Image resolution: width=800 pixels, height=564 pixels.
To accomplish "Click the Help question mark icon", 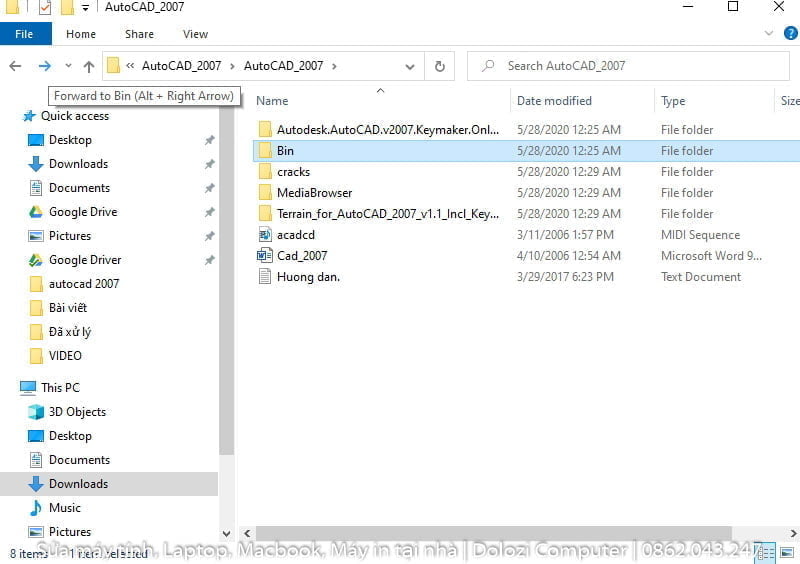I will (787, 33).
